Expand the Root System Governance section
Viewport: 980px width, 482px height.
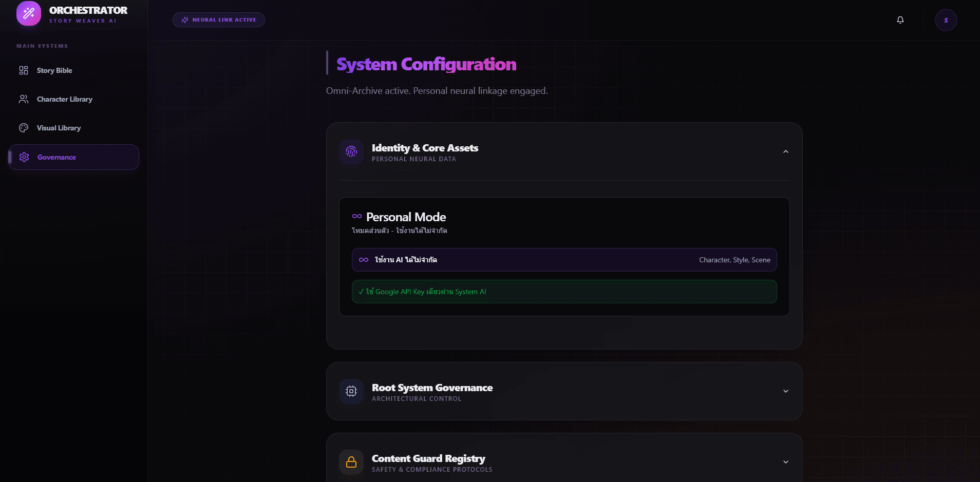[x=785, y=391]
